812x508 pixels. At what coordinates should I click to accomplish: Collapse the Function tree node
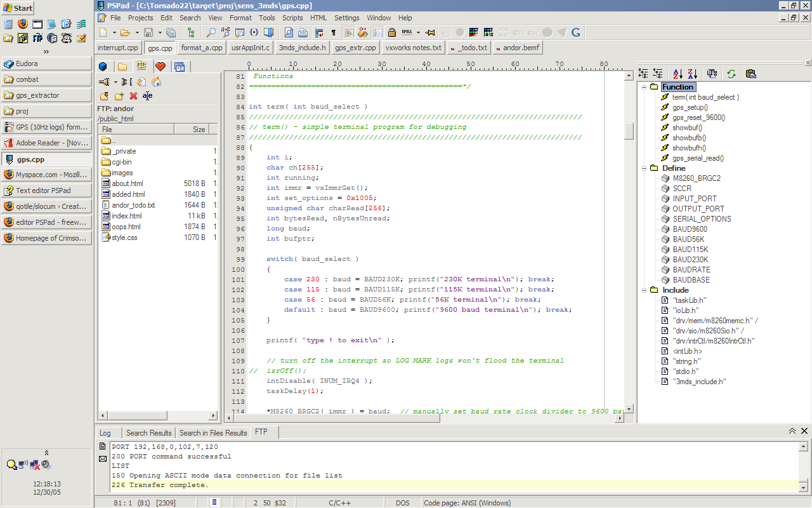tap(645, 87)
